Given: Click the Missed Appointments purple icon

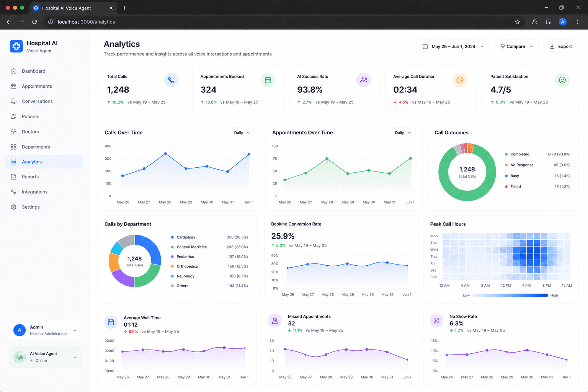Looking at the screenshot, I should coord(275,321).
